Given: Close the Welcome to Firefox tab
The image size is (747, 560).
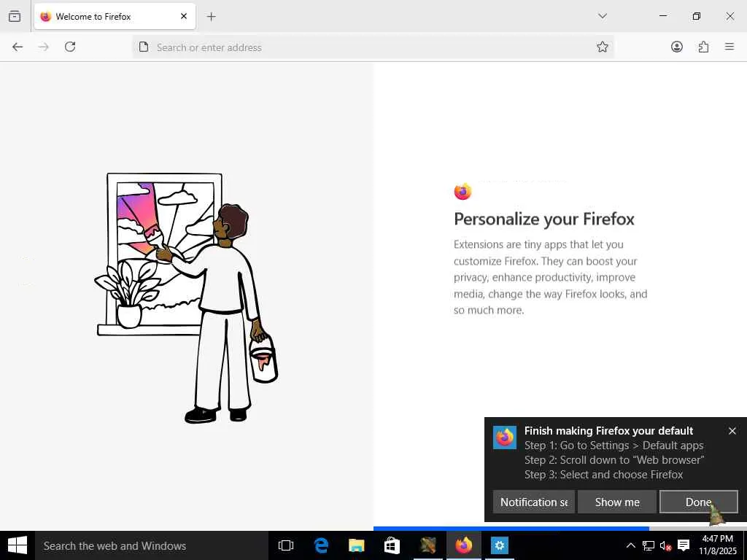Looking at the screenshot, I should click(x=184, y=16).
